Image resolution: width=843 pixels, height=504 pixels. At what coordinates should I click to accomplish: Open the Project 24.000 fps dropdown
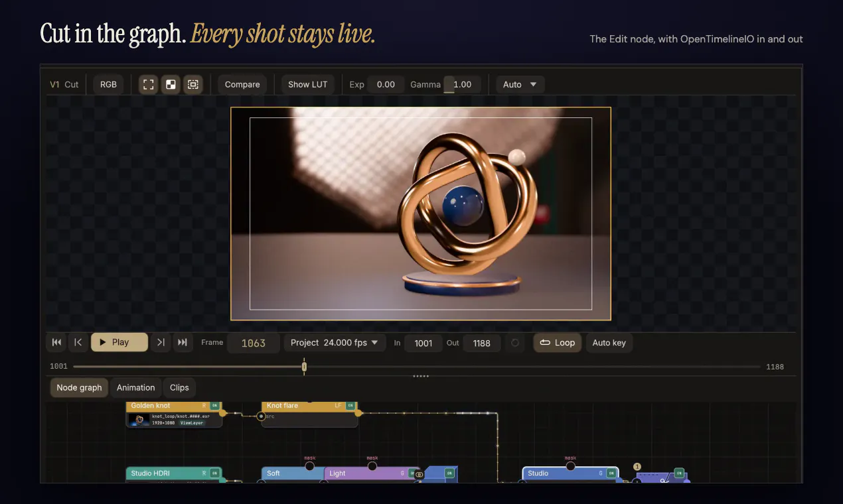tap(335, 342)
